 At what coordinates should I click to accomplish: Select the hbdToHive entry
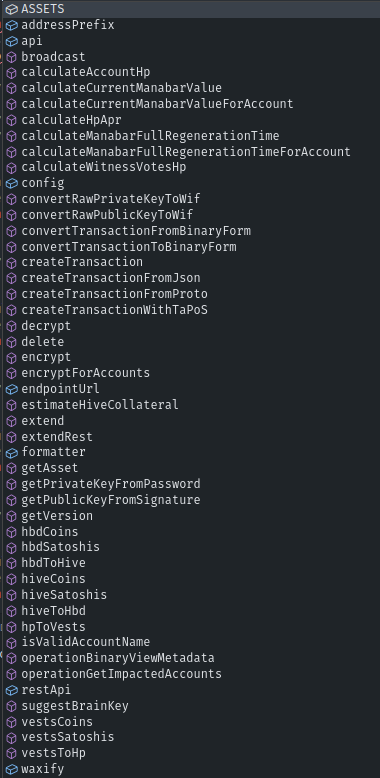click(53, 563)
